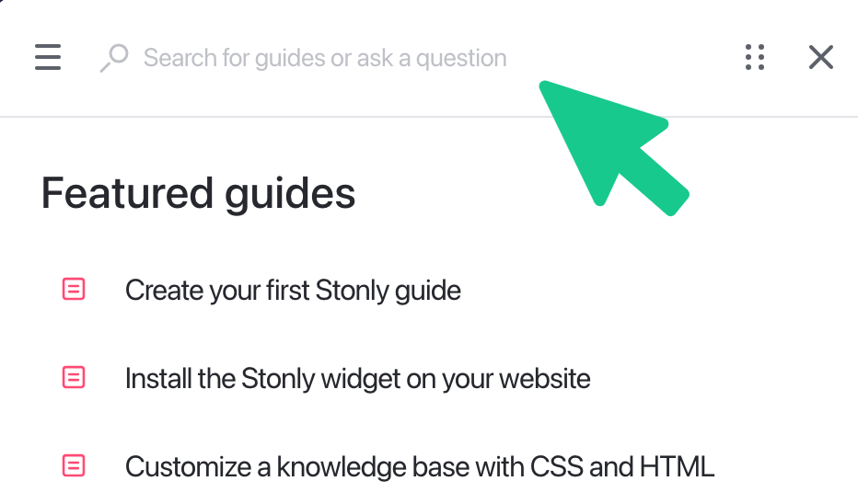Click icon beside "Create your first Stonly guide"
The height and width of the screenshot is (504, 858).
74,291
